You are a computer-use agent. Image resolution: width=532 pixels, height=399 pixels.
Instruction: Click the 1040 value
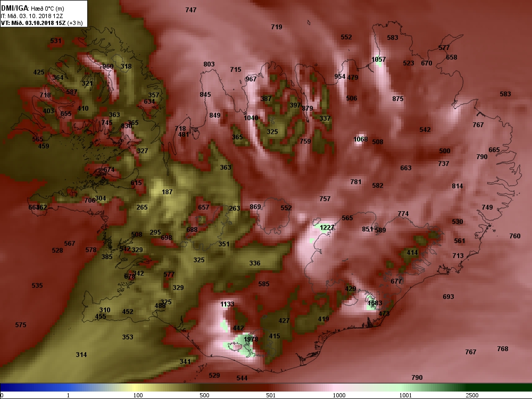(251, 118)
